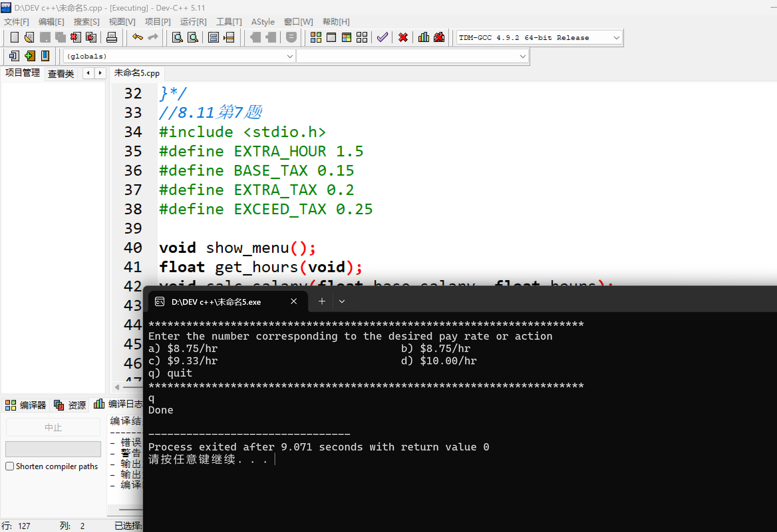Screen dimensions: 777x532
Task: Open the terminal tab list chevron
Action: (x=342, y=301)
